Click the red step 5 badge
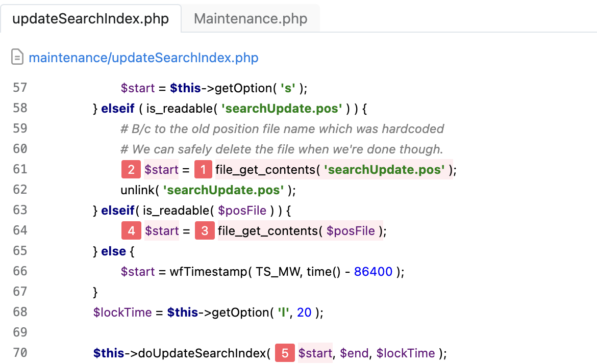 285,353
